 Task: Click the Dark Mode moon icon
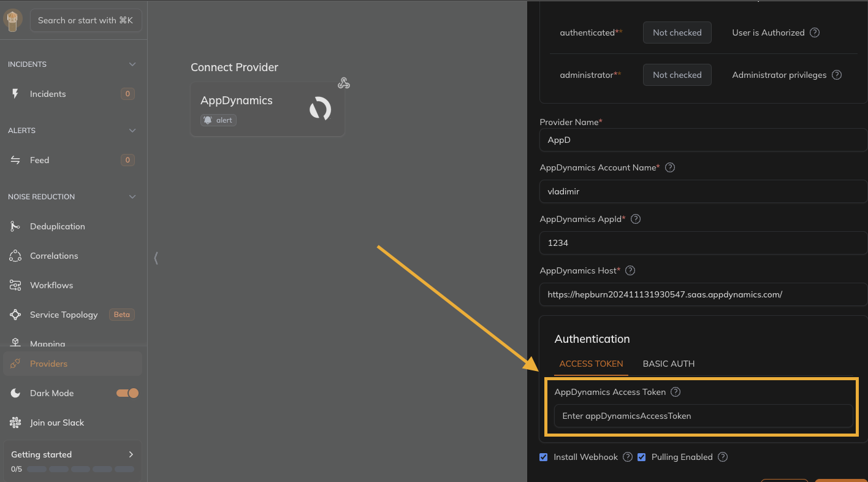[x=15, y=393]
